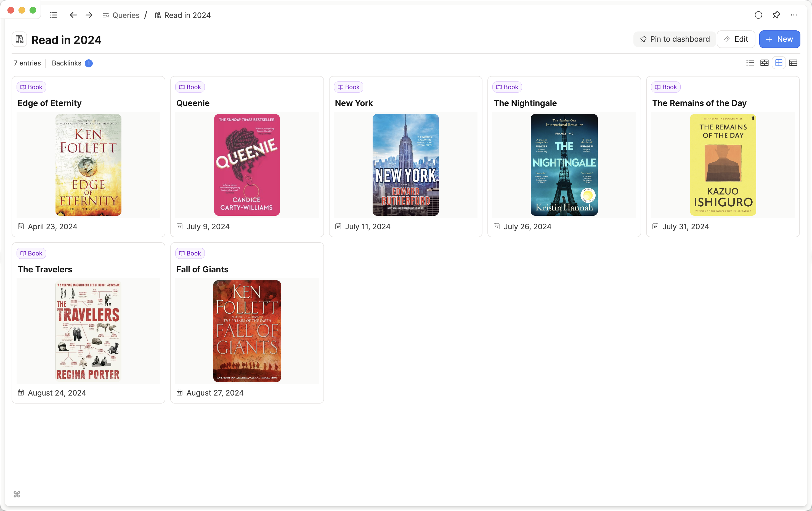Click the Book tag on Edge of Eternity

pos(31,87)
